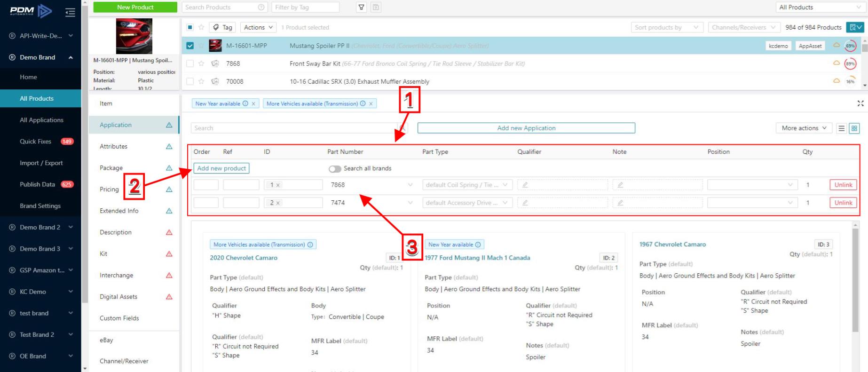Image resolution: width=868 pixels, height=372 pixels.
Task: Open the Part Number dropdown showing 7868
Action: (371, 185)
